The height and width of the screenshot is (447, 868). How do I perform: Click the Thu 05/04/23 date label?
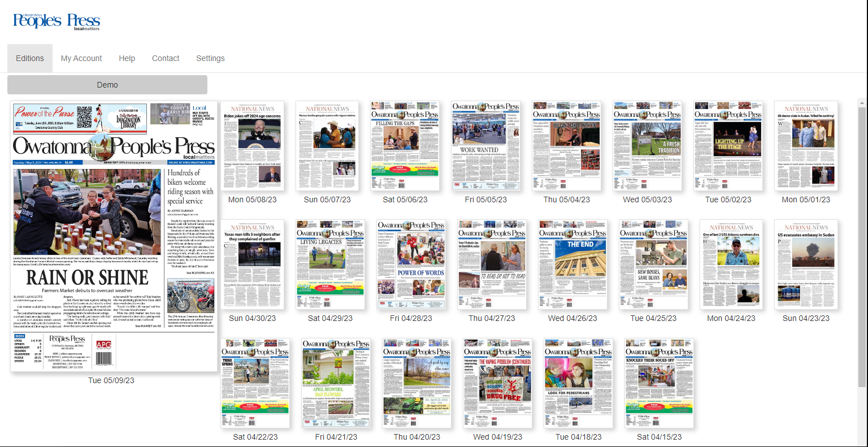click(x=567, y=199)
